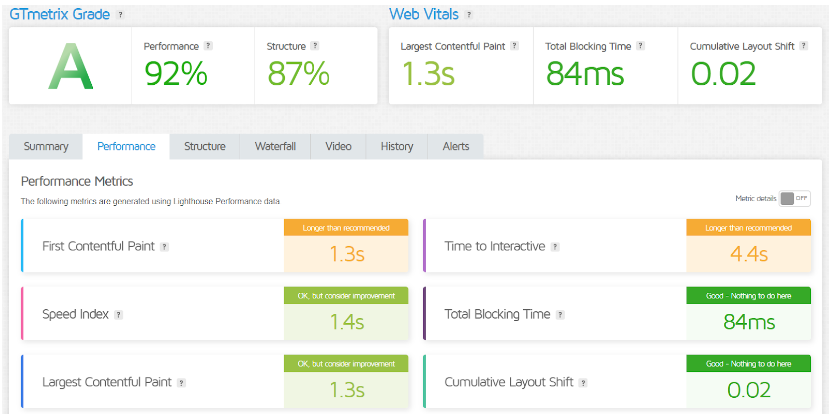
Task: Click the large A grade letter
Action: (x=71, y=66)
